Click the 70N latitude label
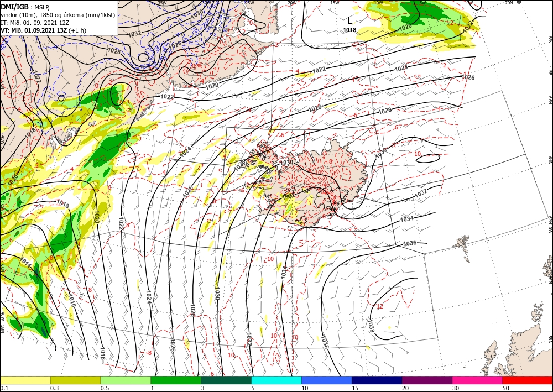This screenshot has height=392, width=553. [509, 3]
